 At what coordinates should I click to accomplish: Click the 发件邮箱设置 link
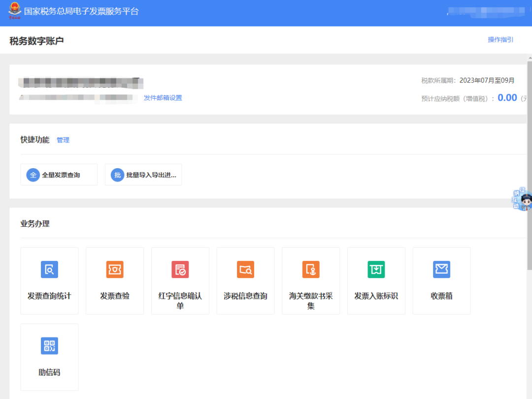(163, 98)
